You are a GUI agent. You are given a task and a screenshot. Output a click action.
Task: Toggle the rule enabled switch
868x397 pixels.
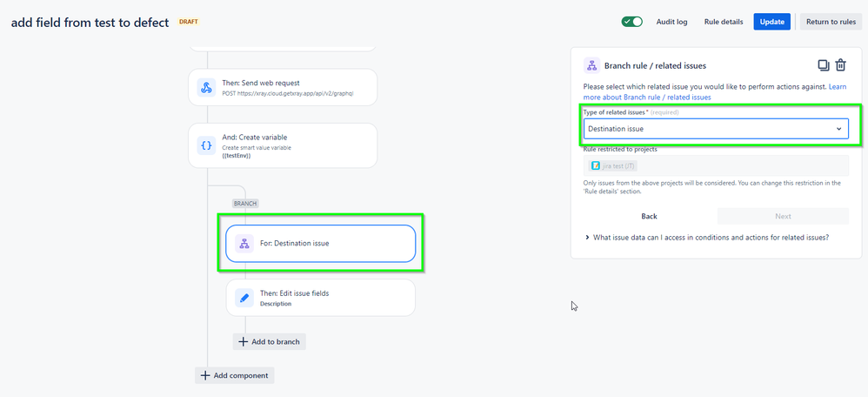[631, 22]
